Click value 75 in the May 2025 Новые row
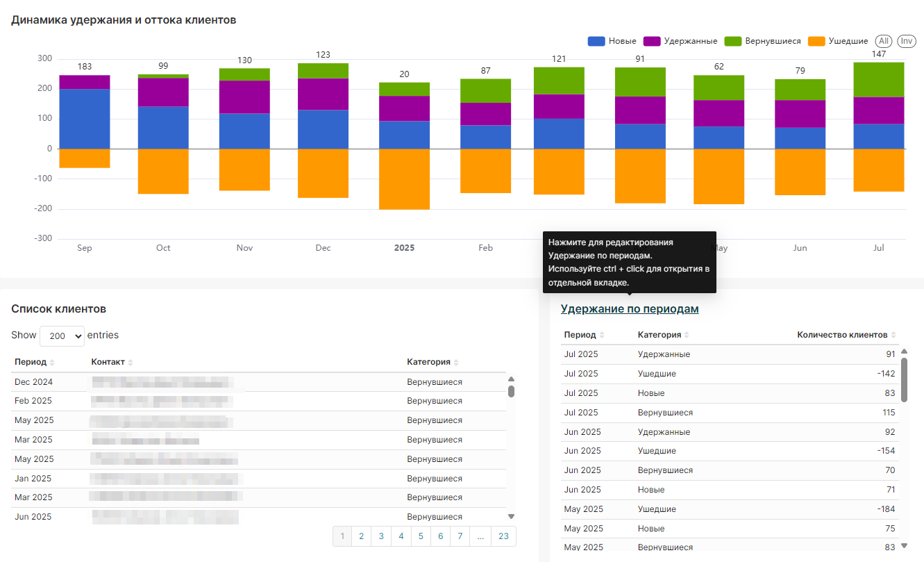 pyautogui.click(x=890, y=529)
